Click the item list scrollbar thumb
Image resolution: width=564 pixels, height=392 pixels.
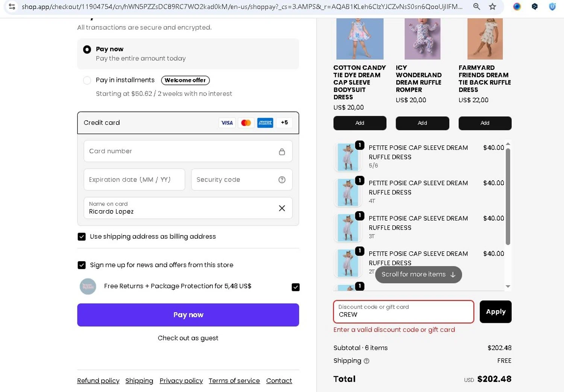508,196
